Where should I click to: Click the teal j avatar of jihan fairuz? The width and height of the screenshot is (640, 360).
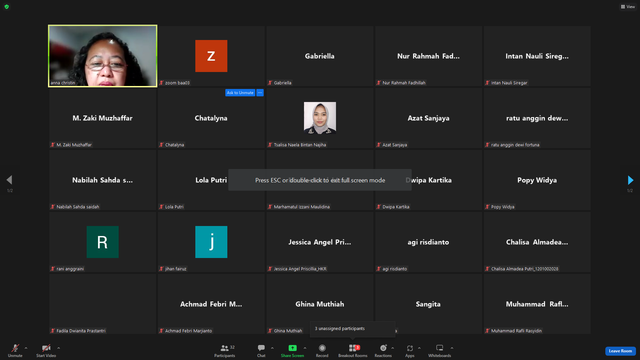[211, 242]
